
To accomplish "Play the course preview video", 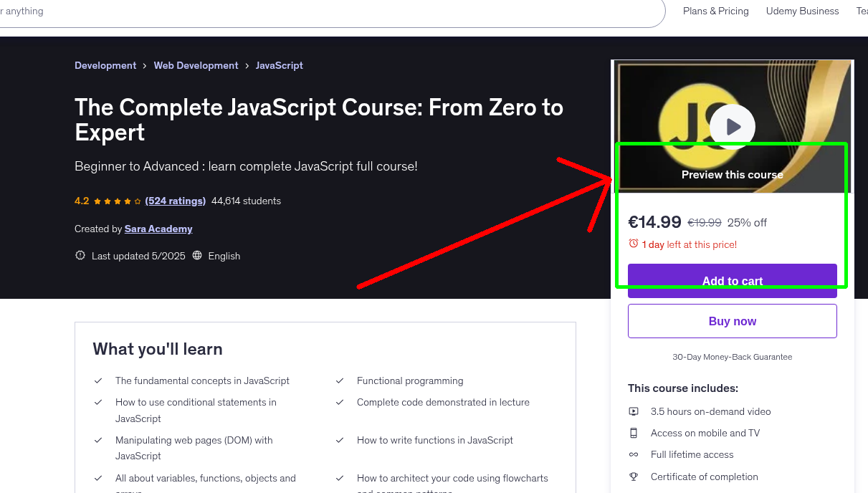I will [732, 126].
